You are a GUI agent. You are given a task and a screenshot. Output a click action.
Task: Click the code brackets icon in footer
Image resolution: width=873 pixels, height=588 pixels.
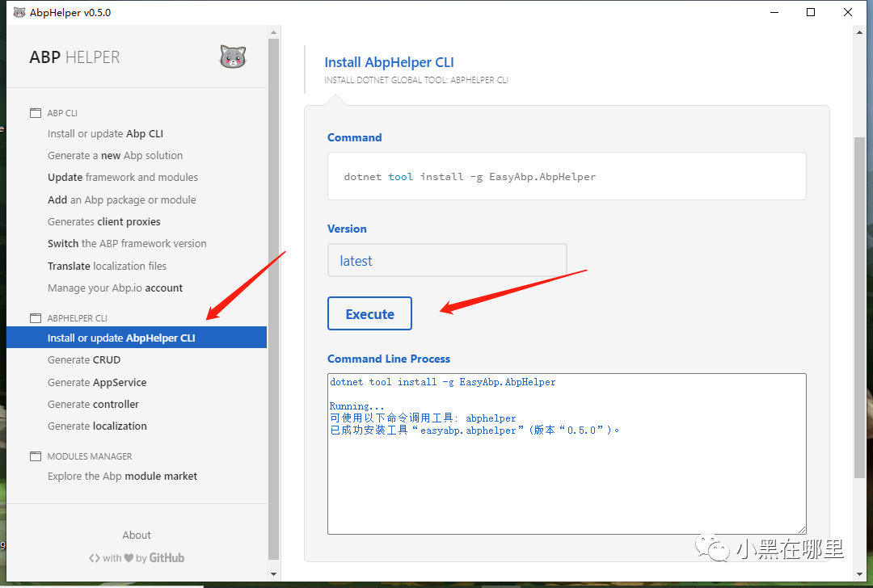point(94,558)
